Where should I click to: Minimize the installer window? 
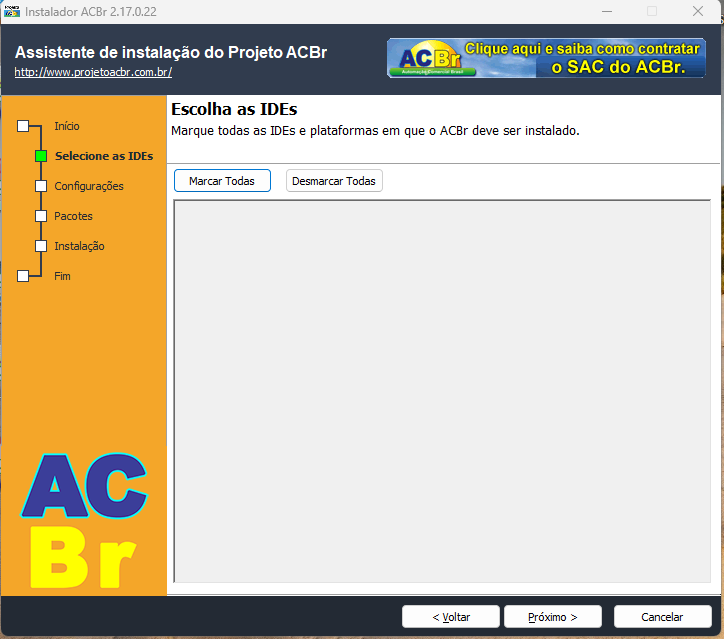607,12
